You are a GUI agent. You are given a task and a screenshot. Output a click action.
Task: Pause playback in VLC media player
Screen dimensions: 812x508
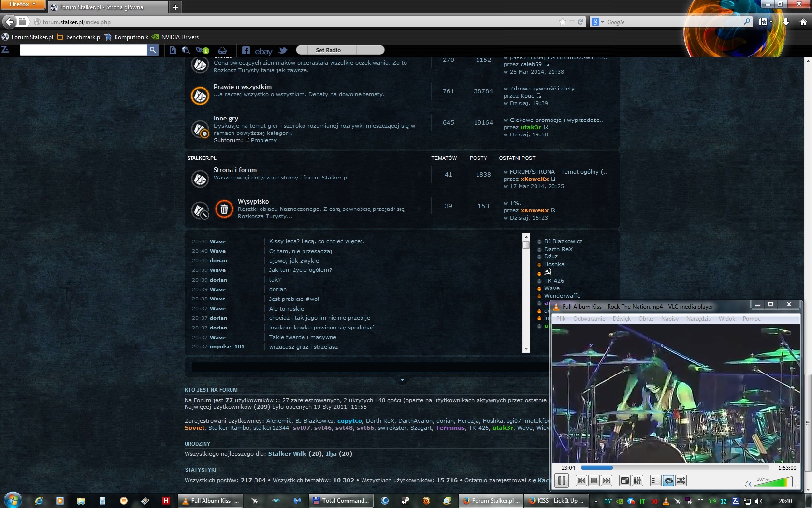pos(562,480)
